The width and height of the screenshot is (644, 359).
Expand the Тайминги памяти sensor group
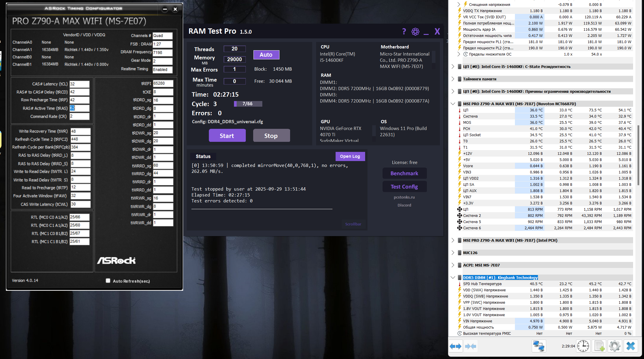(453, 79)
